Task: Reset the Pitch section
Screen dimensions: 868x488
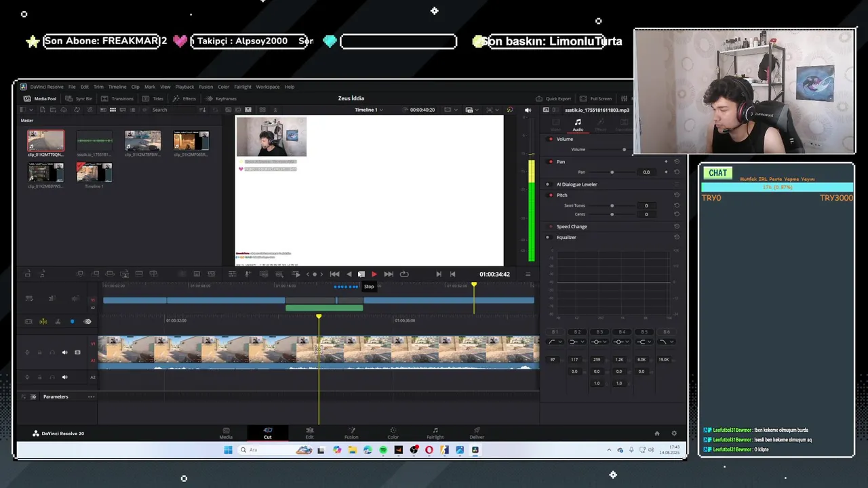Action: (677, 195)
